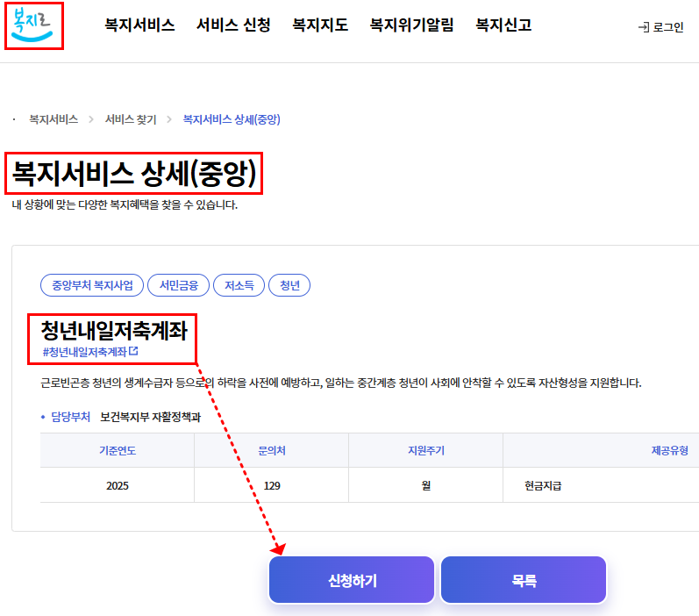Click the 목록 button
The height and width of the screenshot is (616, 699).
coord(524,580)
